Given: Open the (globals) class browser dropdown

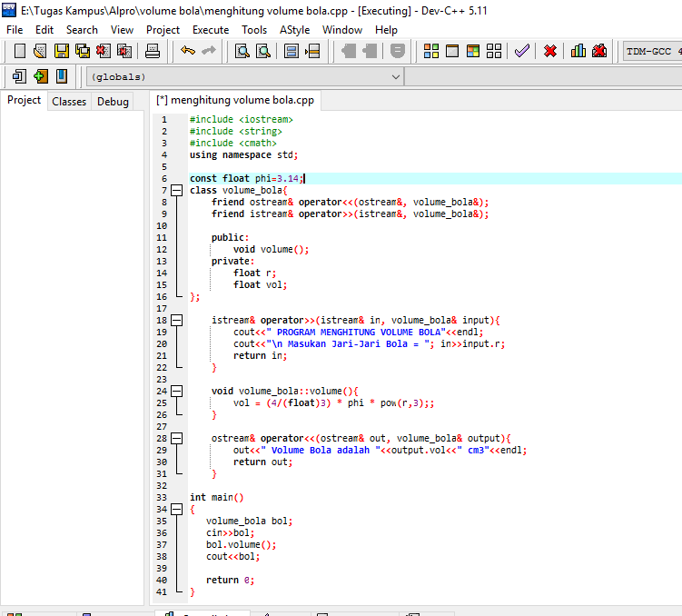Looking at the screenshot, I should click(x=245, y=77).
